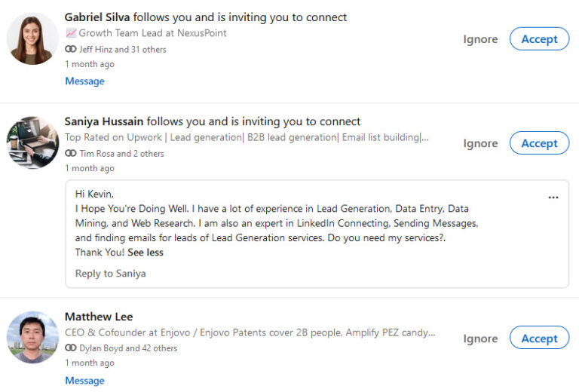The image size is (579, 392).
Task: Message Gabriel Silva
Action: [x=84, y=81]
